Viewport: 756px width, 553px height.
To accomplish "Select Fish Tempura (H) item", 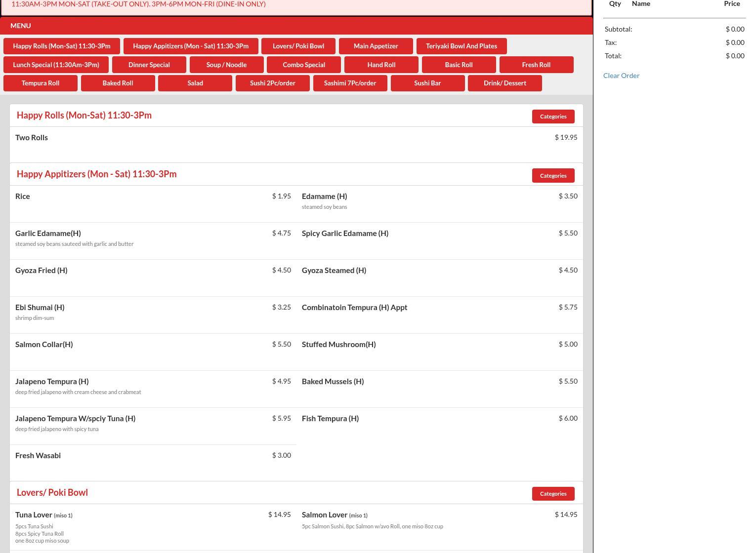I will (x=440, y=426).
